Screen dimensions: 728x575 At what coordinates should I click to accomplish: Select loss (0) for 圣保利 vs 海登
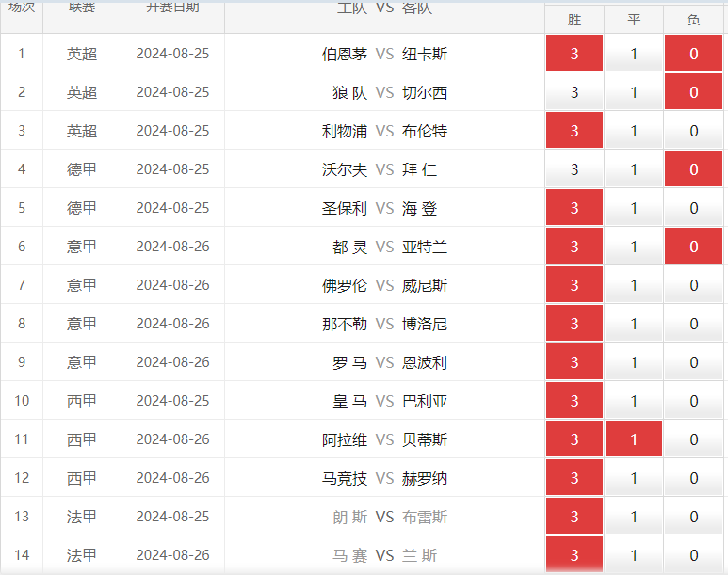point(693,207)
